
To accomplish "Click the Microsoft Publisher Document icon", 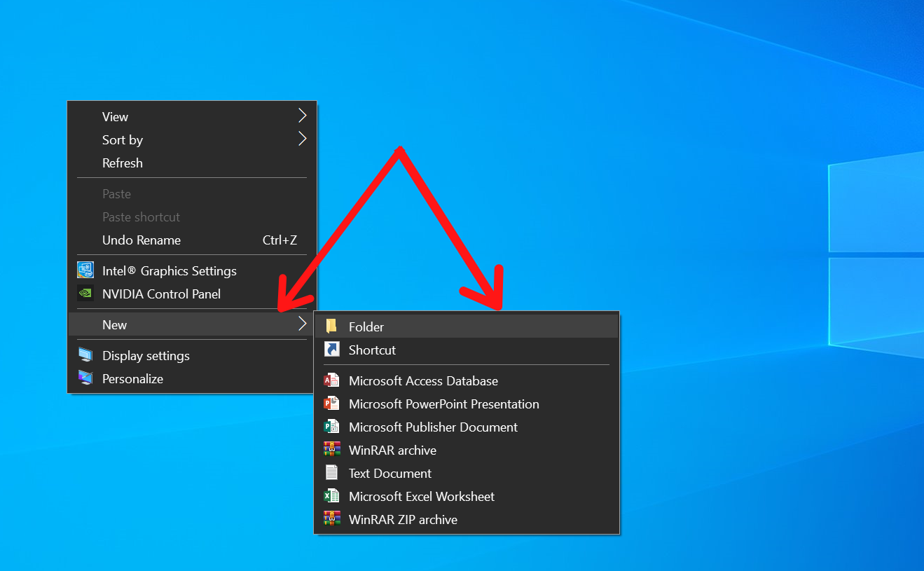I will [x=331, y=426].
